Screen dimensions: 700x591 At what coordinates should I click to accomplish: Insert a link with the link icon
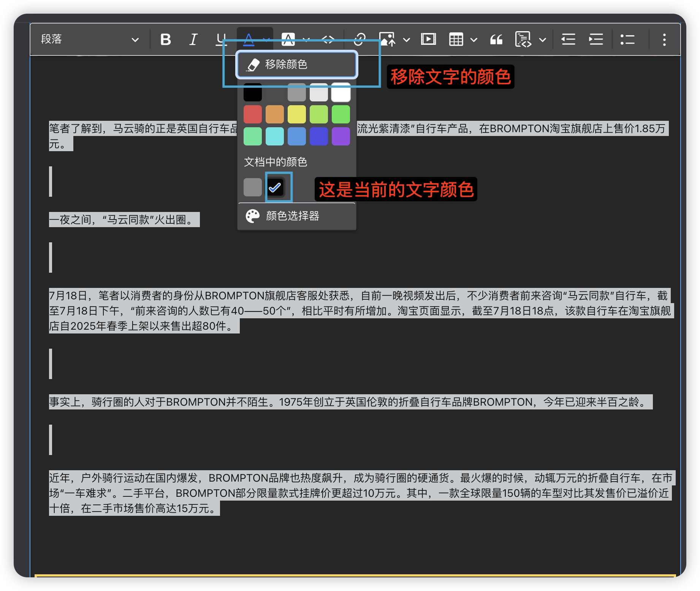click(x=359, y=40)
